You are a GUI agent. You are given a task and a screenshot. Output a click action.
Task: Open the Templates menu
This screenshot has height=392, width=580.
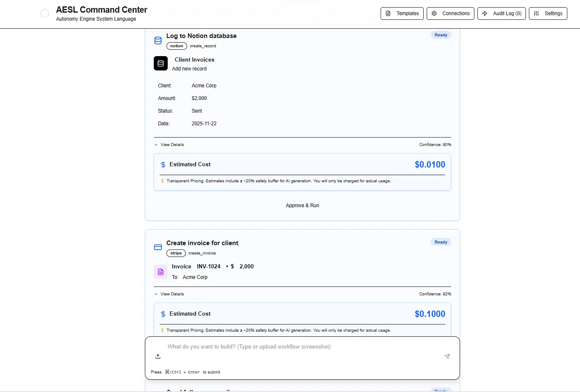tap(403, 14)
